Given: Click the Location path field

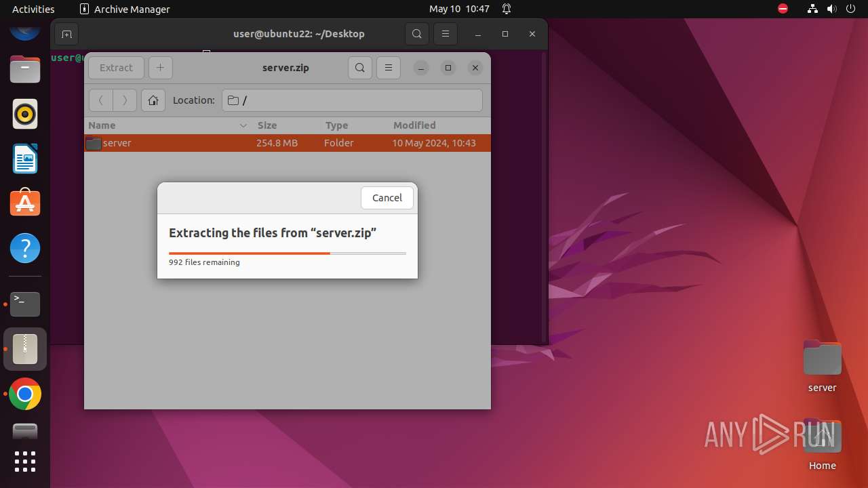Looking at the screenshot, I should [x=352, y=100].
